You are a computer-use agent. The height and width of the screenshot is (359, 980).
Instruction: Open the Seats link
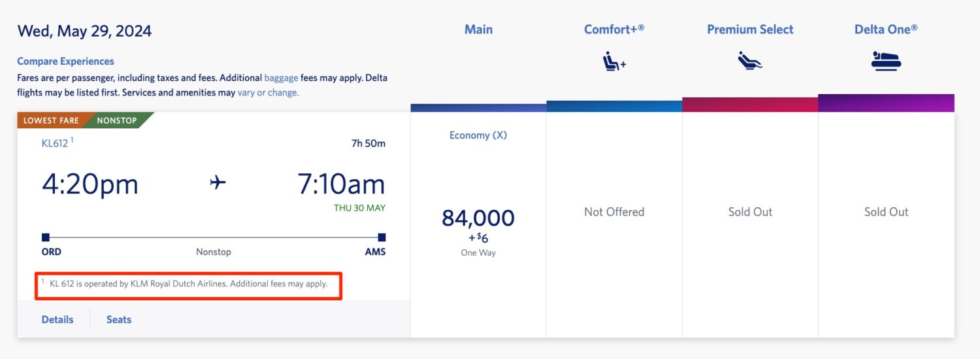(x=119, y=320)
